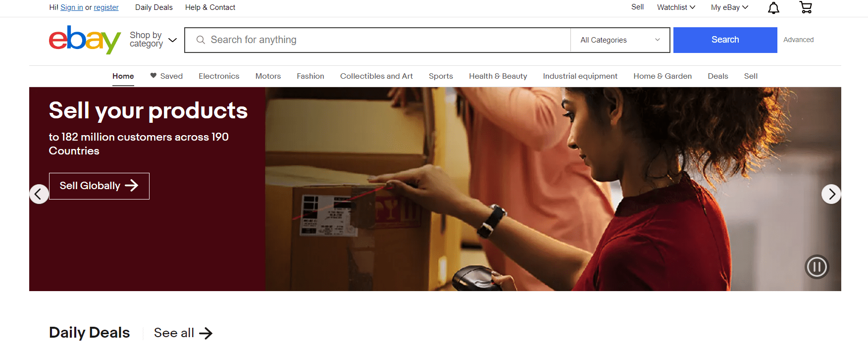Open the Sports category tab

click(x=441, y=76)
